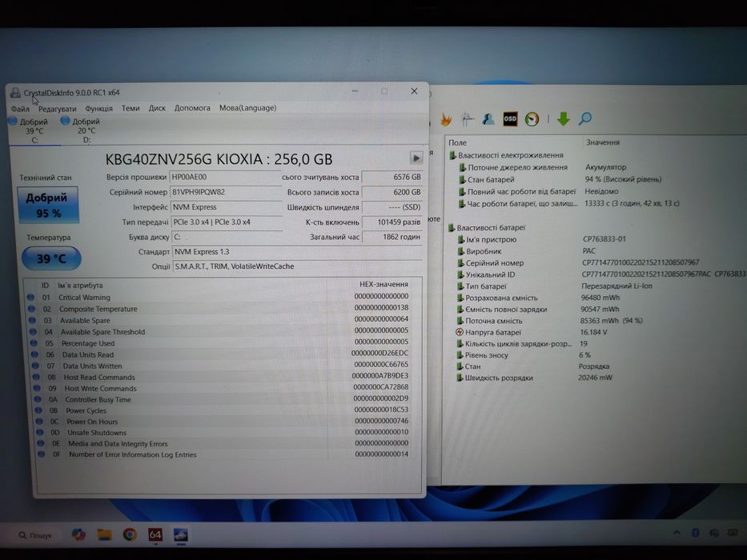Click the 39 °C temperature button
This screenshot has height=560, width=747.
(x=51, y=258)
